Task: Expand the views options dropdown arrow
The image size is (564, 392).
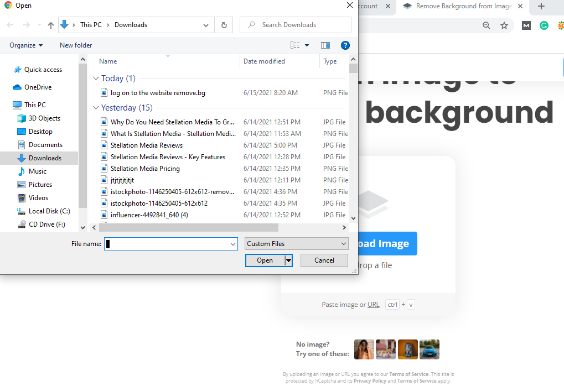Action: click(x=307, y=45)
